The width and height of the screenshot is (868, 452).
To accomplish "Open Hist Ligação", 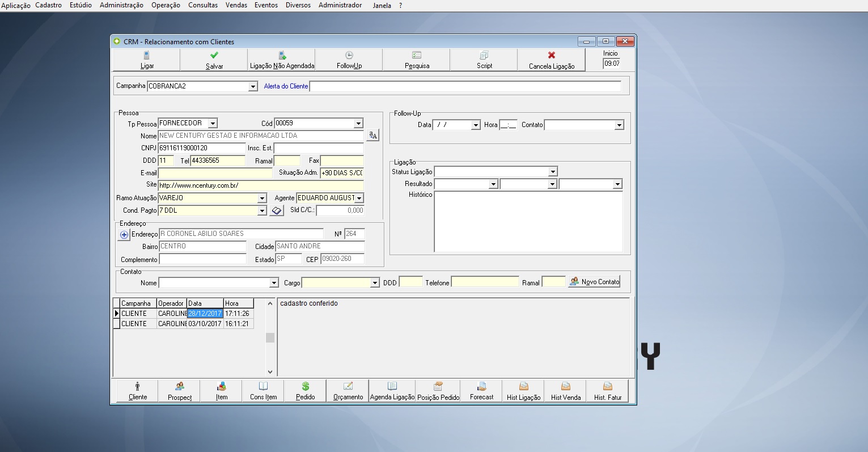I will click(x=524, y=391).
